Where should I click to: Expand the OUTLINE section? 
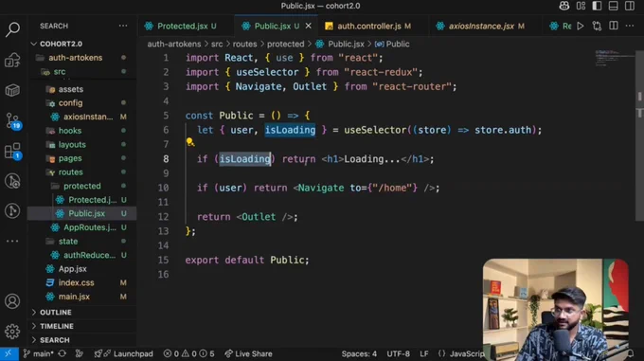point(82,312)
